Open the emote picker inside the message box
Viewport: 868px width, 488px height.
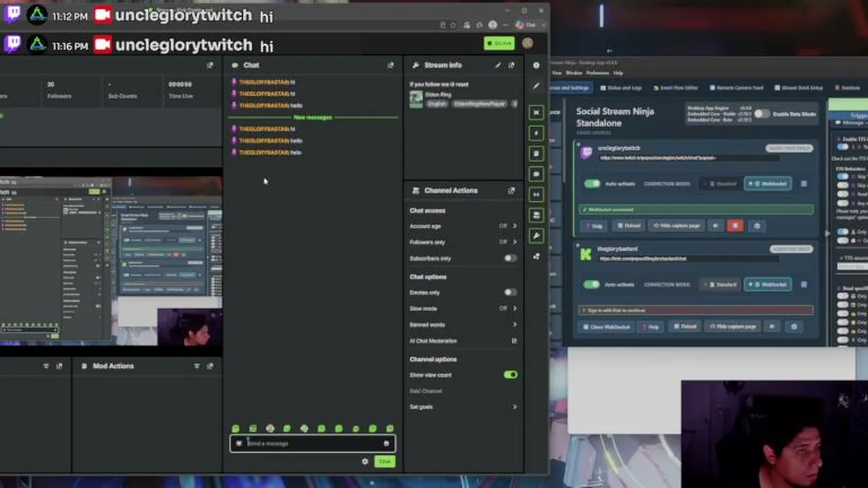click(x=387, y=443)
